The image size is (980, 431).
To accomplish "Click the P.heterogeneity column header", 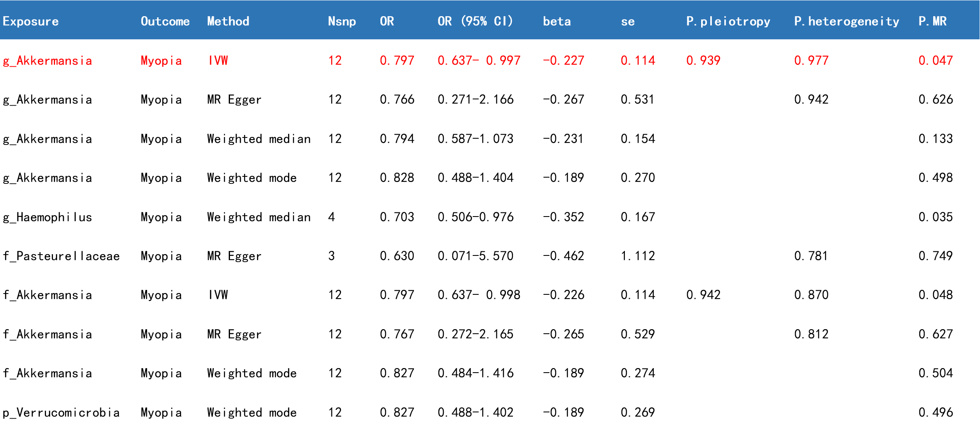I will pos(846,22).
